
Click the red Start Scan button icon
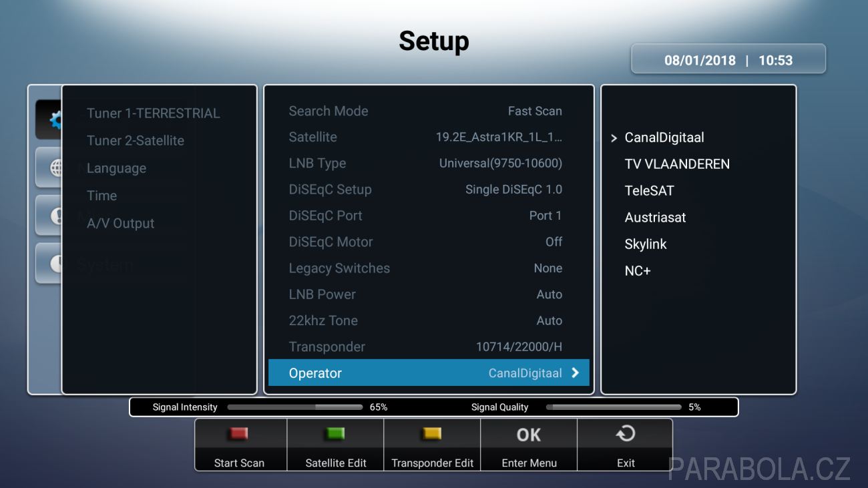(239, 434)
